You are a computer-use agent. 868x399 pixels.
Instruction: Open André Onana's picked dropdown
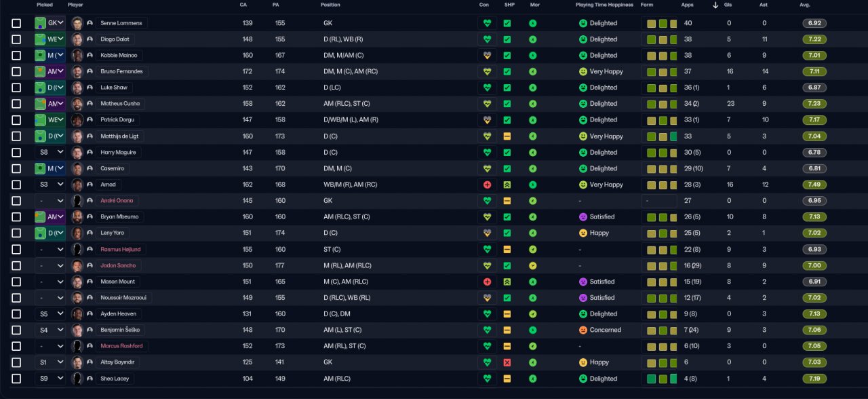click(50, 201)
